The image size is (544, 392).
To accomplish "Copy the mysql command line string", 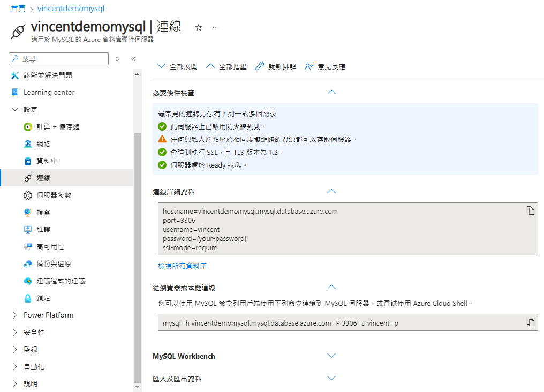I will pos(530,322).
